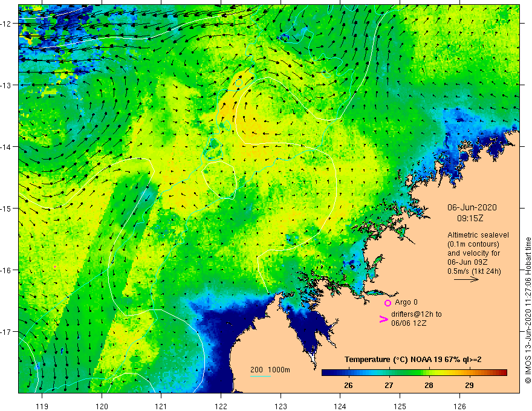This screenshot has height=411, width=532.
Task: Click the 'and velocity for' legend line
Action: [473, 253]
